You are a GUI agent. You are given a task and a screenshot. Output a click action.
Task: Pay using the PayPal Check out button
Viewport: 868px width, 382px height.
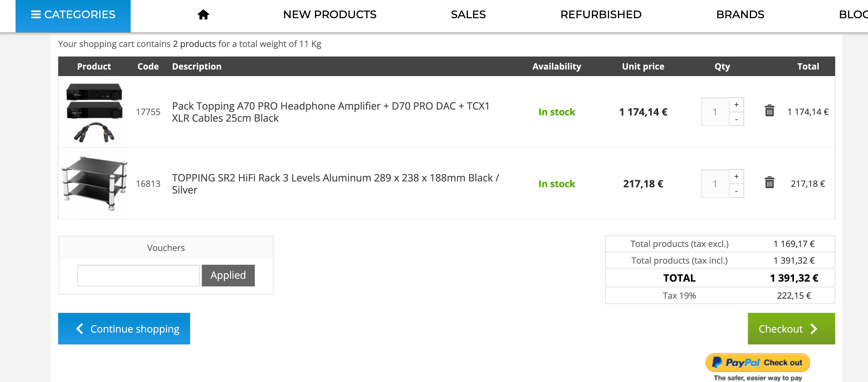pos(757,362)
